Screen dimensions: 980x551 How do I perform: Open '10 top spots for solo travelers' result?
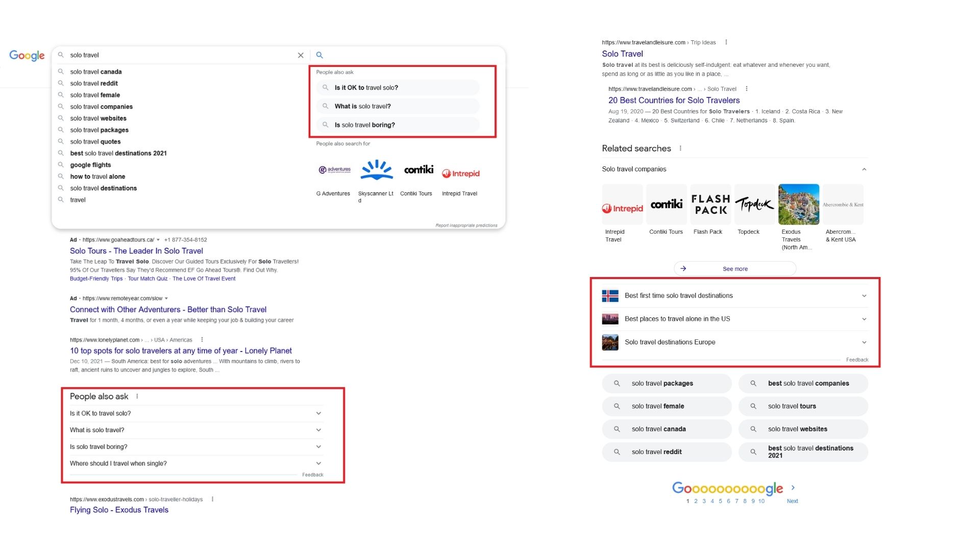tap(181, 351)
